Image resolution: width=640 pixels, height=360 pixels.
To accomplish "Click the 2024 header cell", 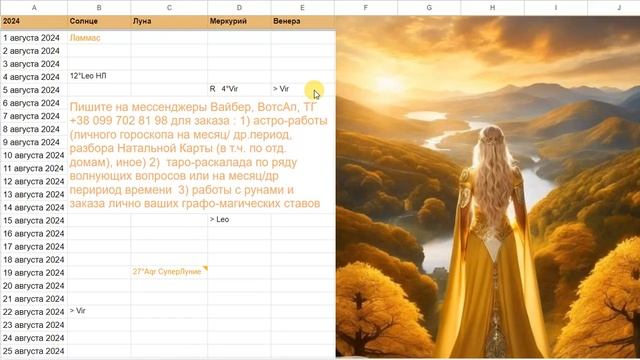I will (x=34, y=21).
